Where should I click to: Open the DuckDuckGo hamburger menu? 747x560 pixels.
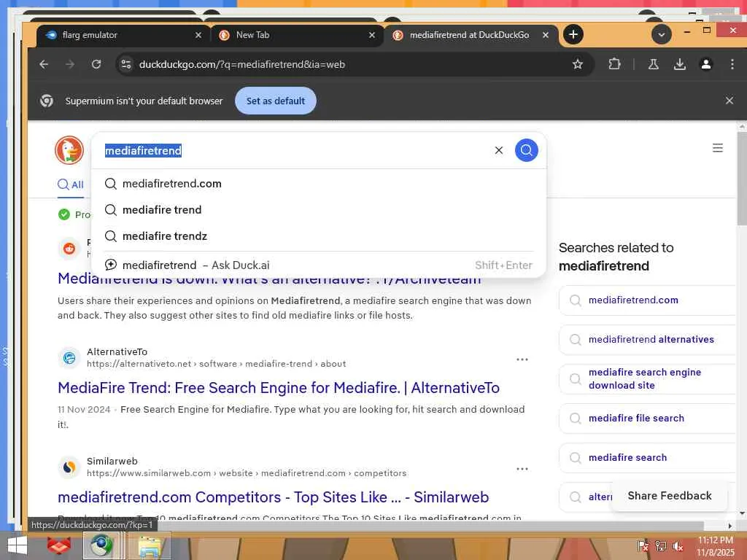click(x=718, y=148)
